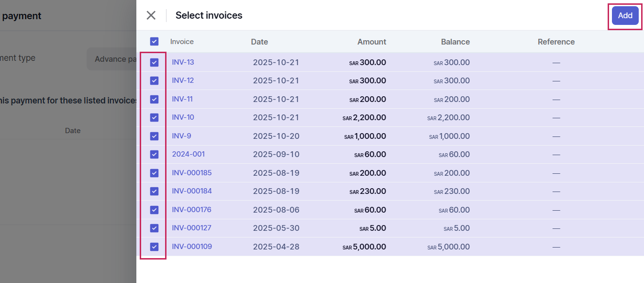Open the INV-13 invoice link

tap(183, 62)
